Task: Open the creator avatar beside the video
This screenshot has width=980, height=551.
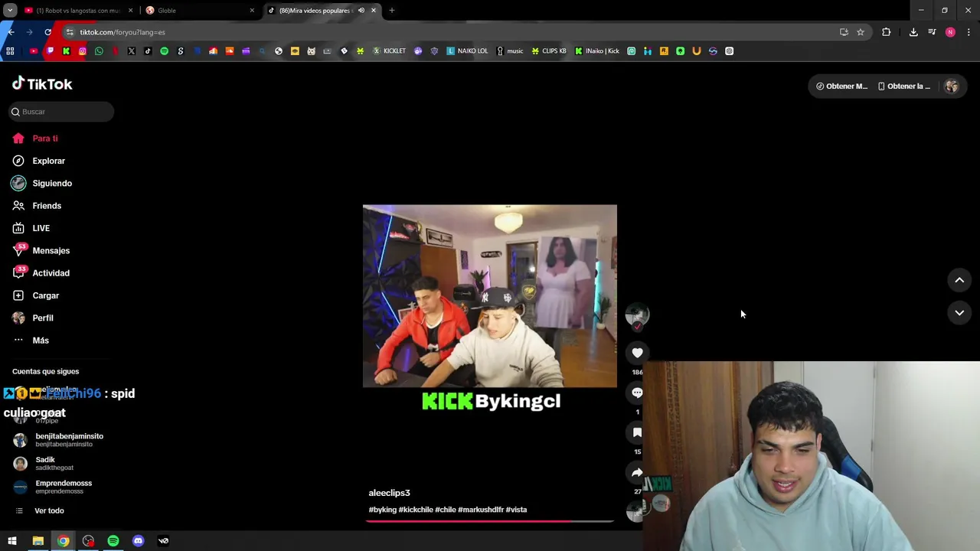Action: pyautogui.click(x=637, y=315)
